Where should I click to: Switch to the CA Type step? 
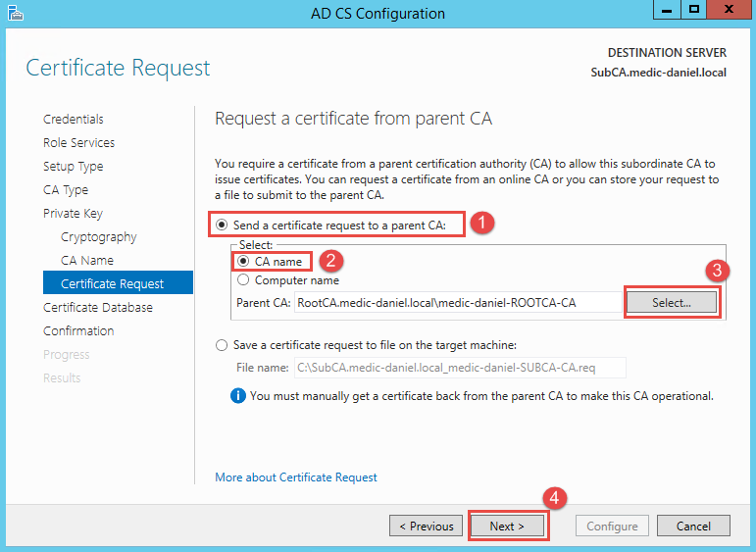click(x=66, y=190)
